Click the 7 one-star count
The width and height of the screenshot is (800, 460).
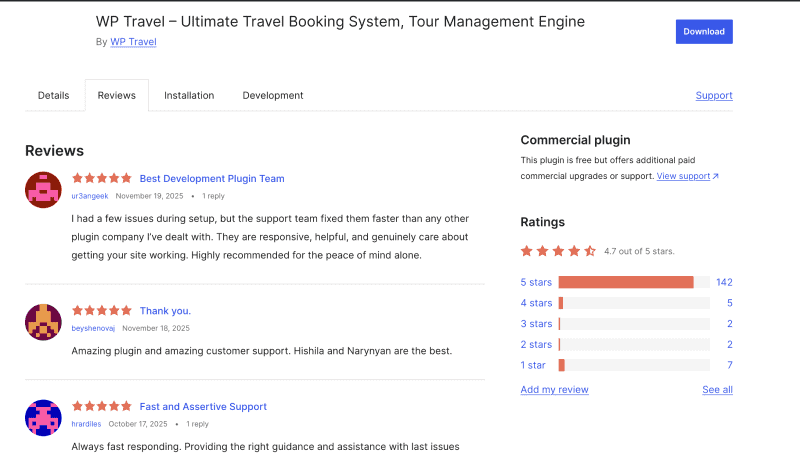tap(730, 365)
